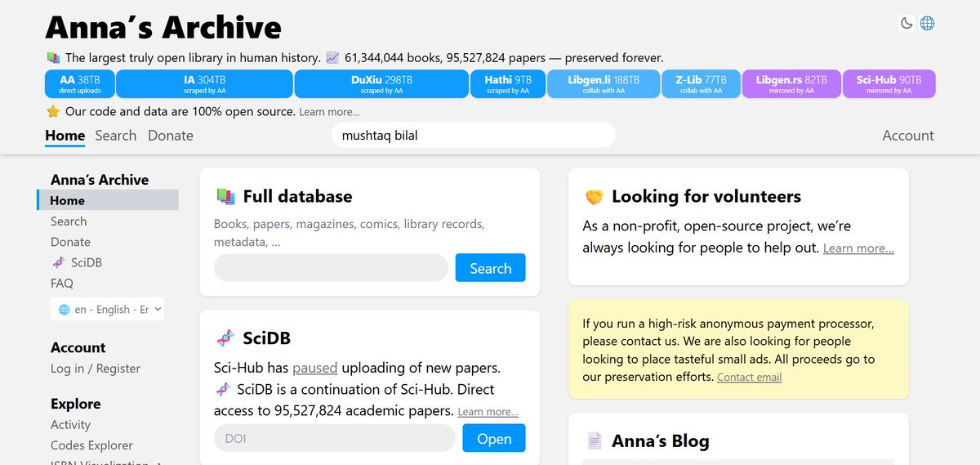The image size is (980, 465).
Task: Open the volunteers Learn more link
Action: pos(858,248)
